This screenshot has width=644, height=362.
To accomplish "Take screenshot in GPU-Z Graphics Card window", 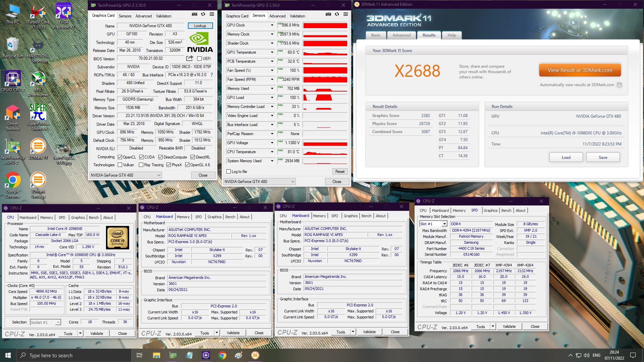I will click(195, 14).
